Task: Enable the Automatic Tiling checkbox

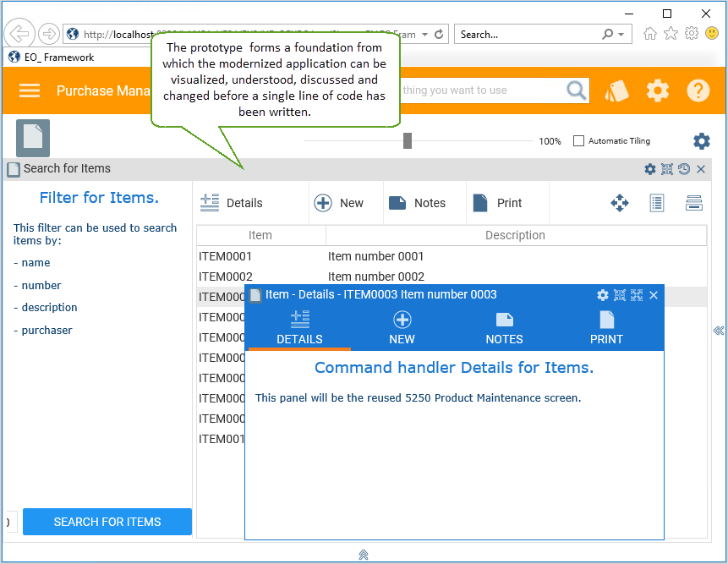Action: pyautogui.click(x=578, y=140)
